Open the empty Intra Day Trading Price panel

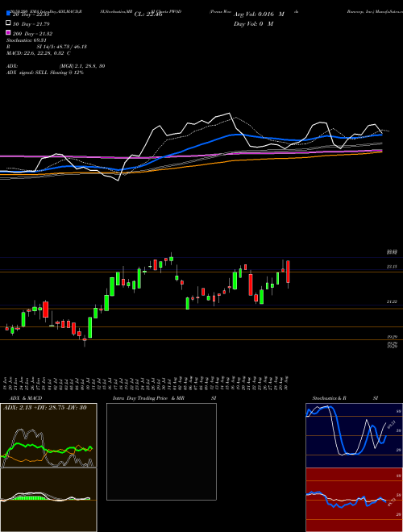161,451
